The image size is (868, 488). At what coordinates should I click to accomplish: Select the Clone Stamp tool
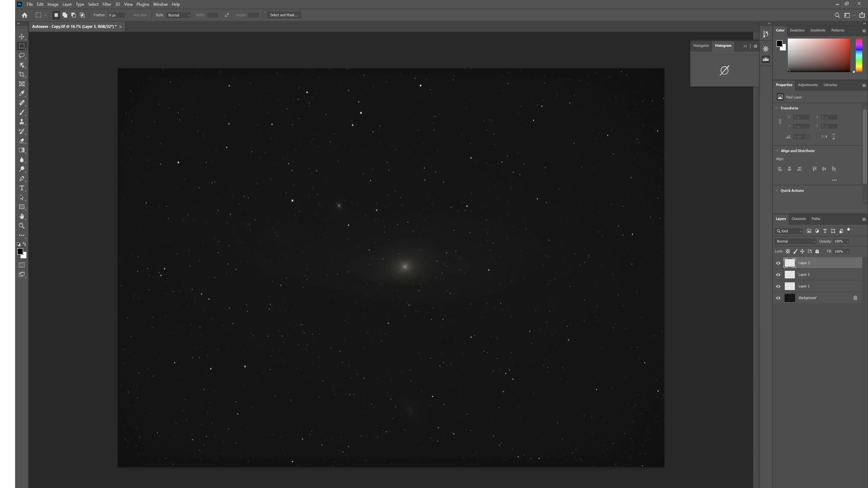click(x=21, y=122)
